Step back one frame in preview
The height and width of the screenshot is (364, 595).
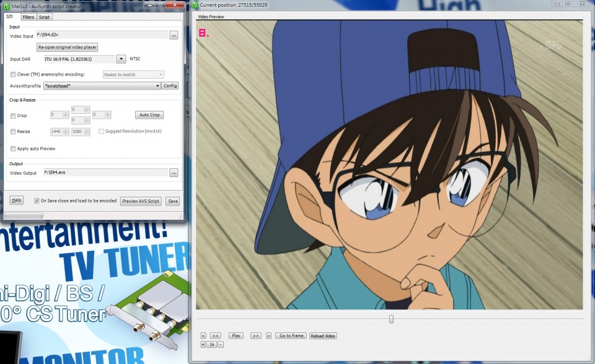[203, 336]
